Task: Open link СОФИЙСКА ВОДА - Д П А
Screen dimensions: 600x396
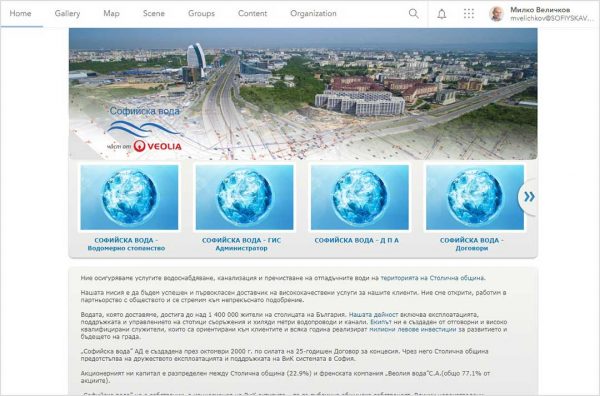Action: [x=357, y=240]
